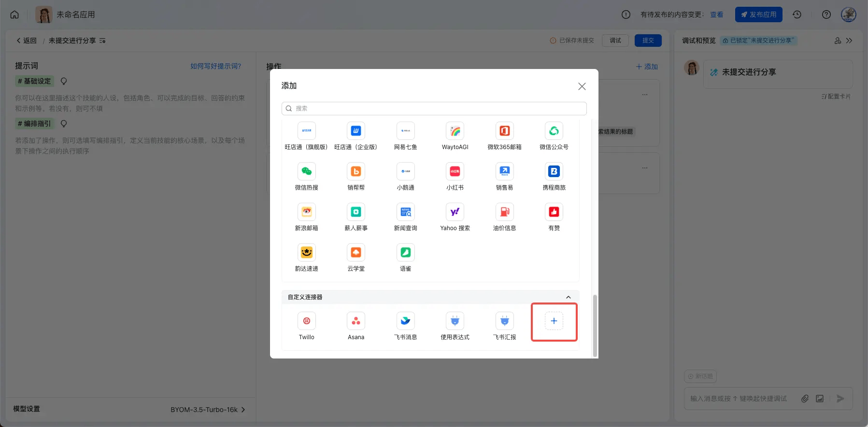Image resolution: width=868 pixels, height=427 pixels.
Task: Attach a file with paperclip icon
Action: [x=805, y=399]
